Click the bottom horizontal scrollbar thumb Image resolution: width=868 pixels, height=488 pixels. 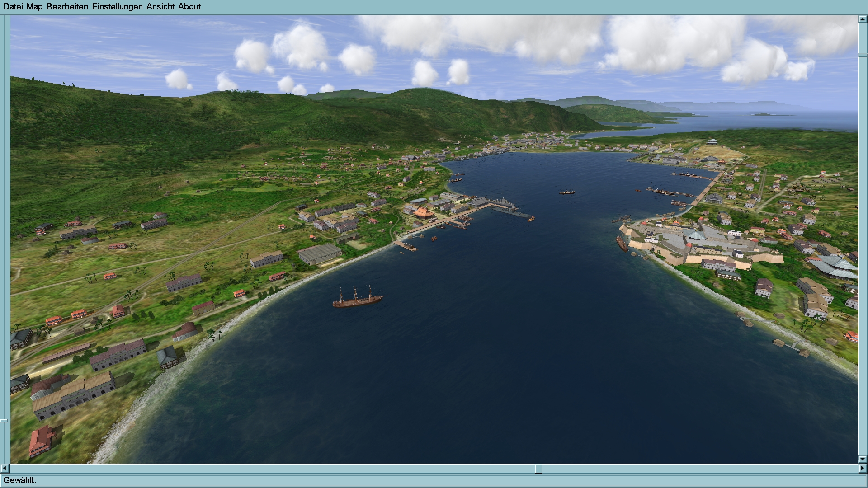pos(538,469)
